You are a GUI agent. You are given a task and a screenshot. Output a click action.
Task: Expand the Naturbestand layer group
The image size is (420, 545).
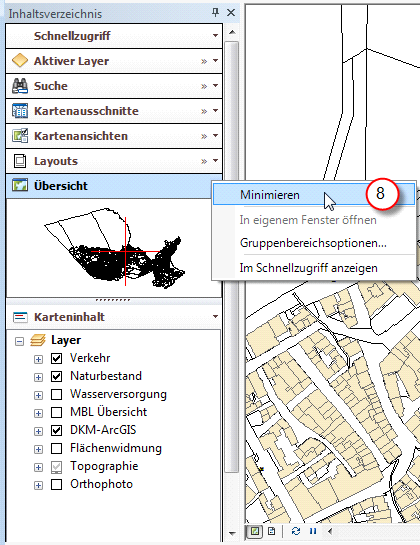point(38,377)
